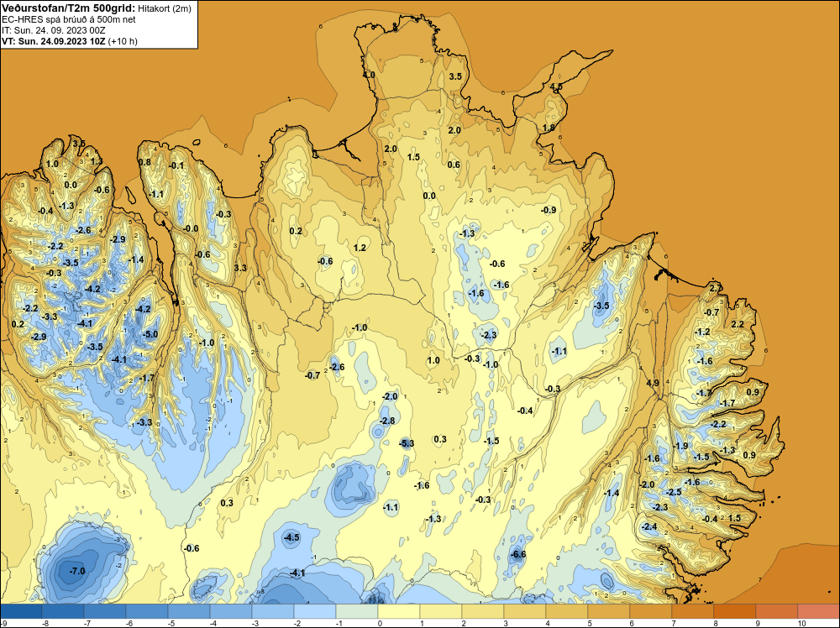Pick the legend swatch between -1 and 0
Image resolution: width=840 pixels, height=628 pixels.
pyautogui.click(x=357, y=611)
